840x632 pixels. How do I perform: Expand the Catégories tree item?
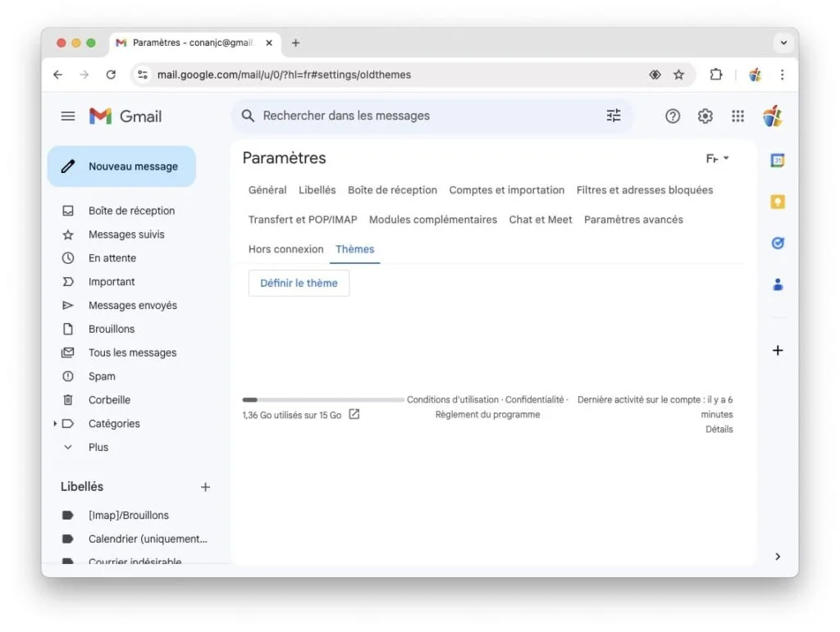tap(55, 423)
